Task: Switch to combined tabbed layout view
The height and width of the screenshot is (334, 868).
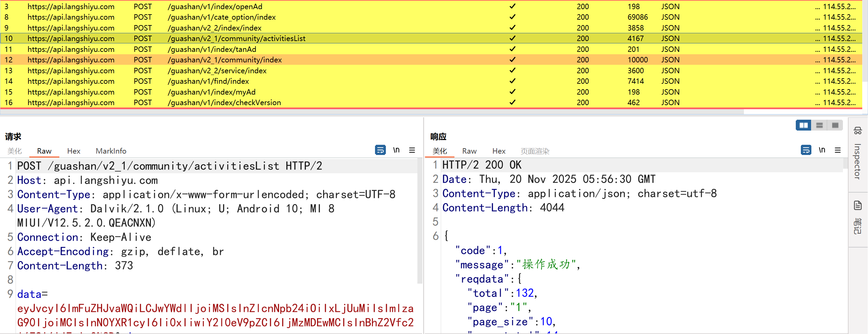Action: point(835,125)
